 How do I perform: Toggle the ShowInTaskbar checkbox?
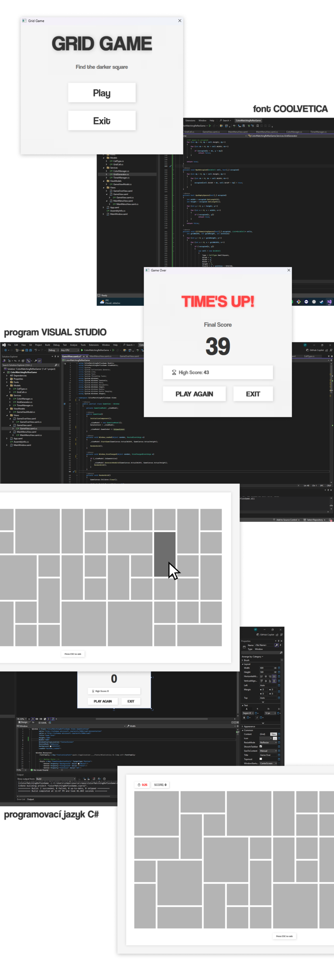261,746
